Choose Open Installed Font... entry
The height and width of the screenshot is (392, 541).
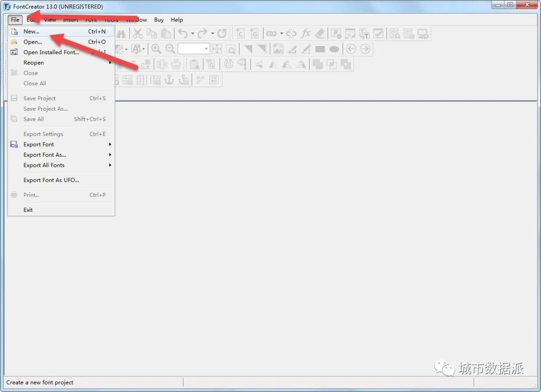pos(62,52)
